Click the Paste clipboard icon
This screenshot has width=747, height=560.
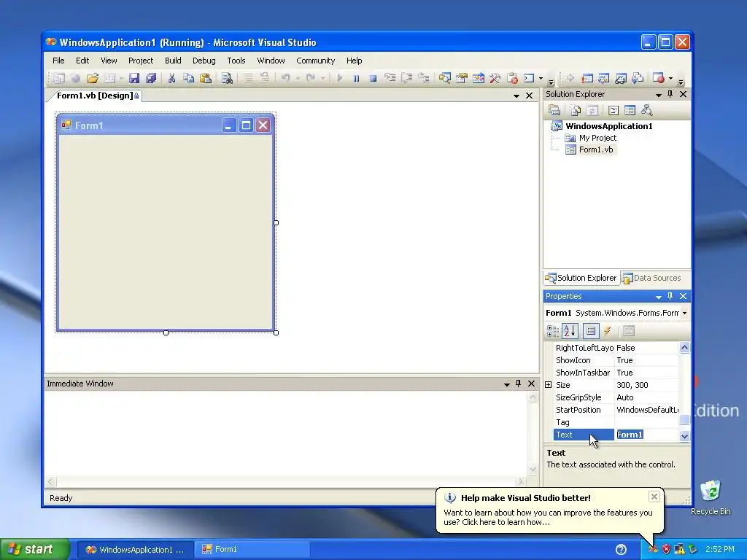tap(205, 78)
